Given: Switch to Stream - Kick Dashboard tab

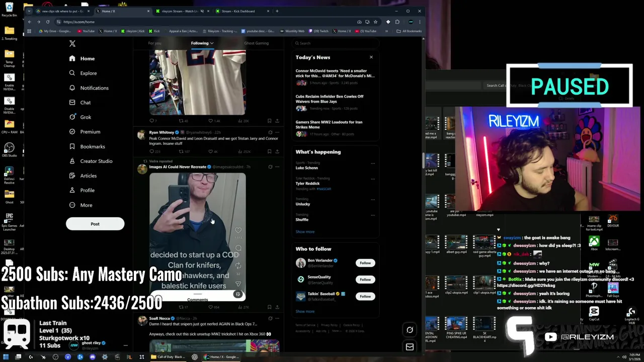Looking at the screenshot, I should tap(242, 11).
